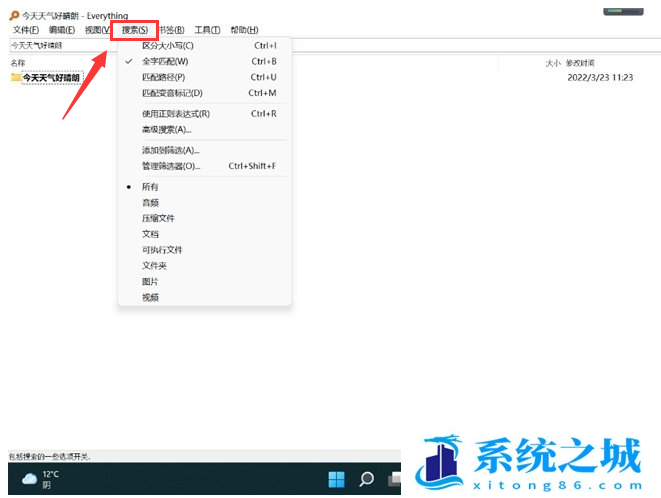Select the 压缩文件 filter

205,218
